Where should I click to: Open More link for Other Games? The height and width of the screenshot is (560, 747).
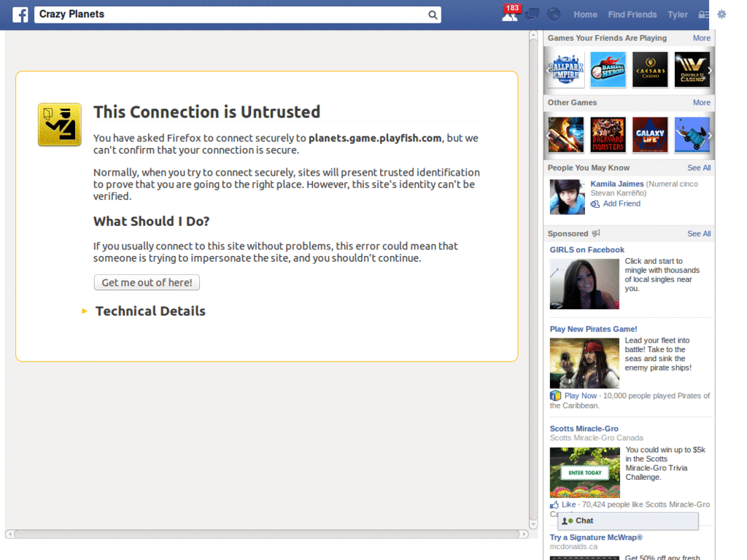(701, 102)
